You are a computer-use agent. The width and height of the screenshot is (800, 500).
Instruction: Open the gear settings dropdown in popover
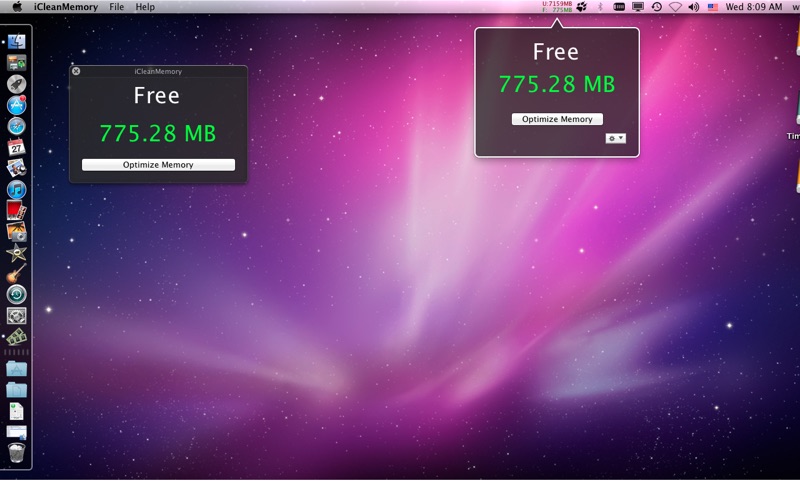pos(615,138)
